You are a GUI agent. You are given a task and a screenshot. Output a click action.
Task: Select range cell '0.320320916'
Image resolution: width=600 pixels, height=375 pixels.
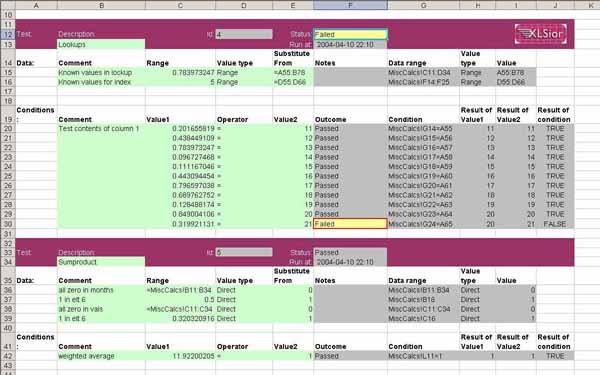tap(180, 319)
